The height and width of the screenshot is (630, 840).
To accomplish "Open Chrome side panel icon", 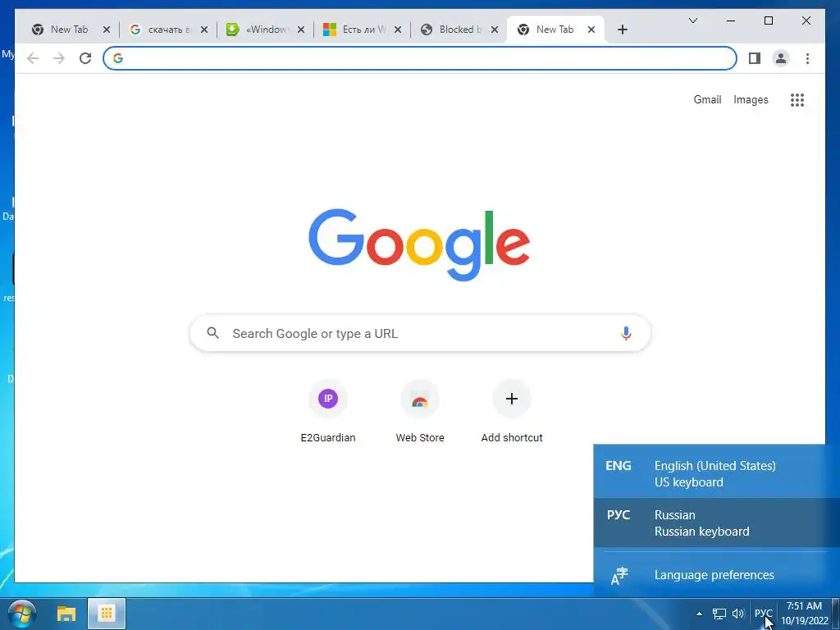I will point(755,58).
